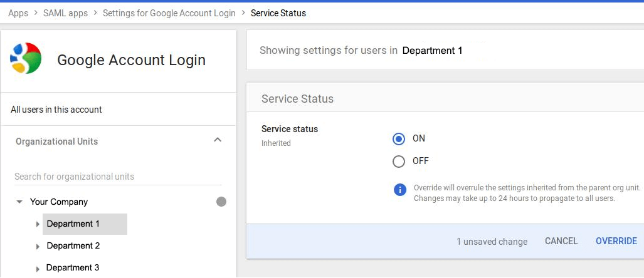Click the OVERRIDE button

(x=616, y=241)
